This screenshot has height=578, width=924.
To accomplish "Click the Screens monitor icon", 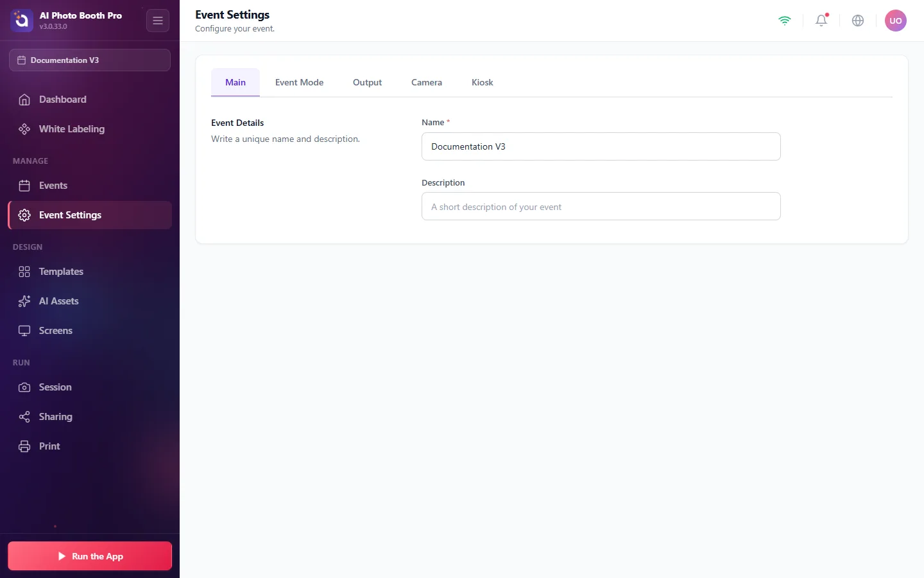I will click(24, 331).
